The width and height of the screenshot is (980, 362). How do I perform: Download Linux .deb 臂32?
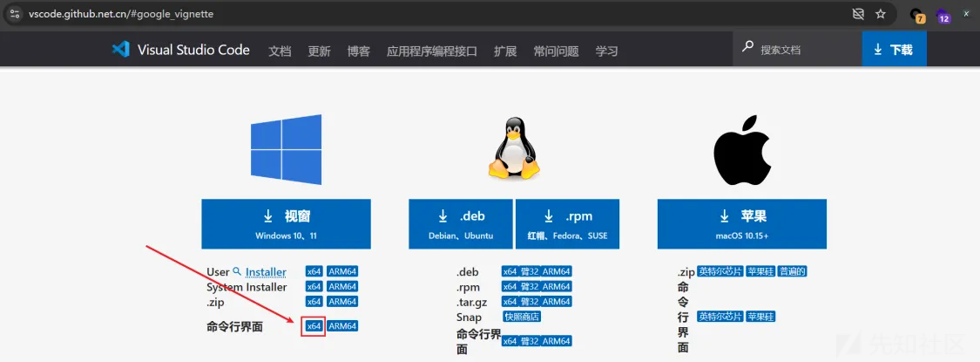pos(530,272)
